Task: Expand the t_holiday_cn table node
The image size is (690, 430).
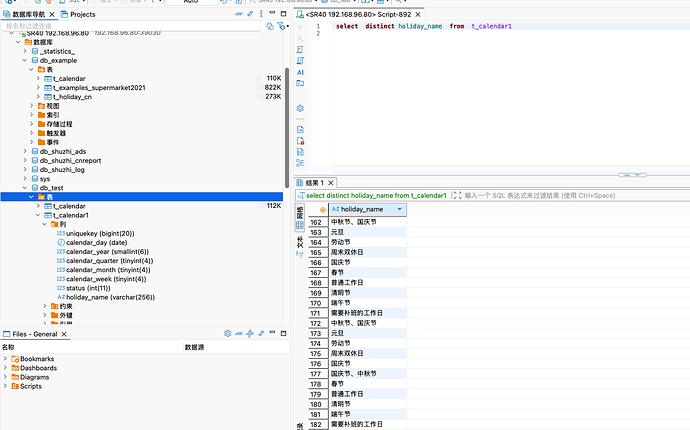Action: click(38, 96)
